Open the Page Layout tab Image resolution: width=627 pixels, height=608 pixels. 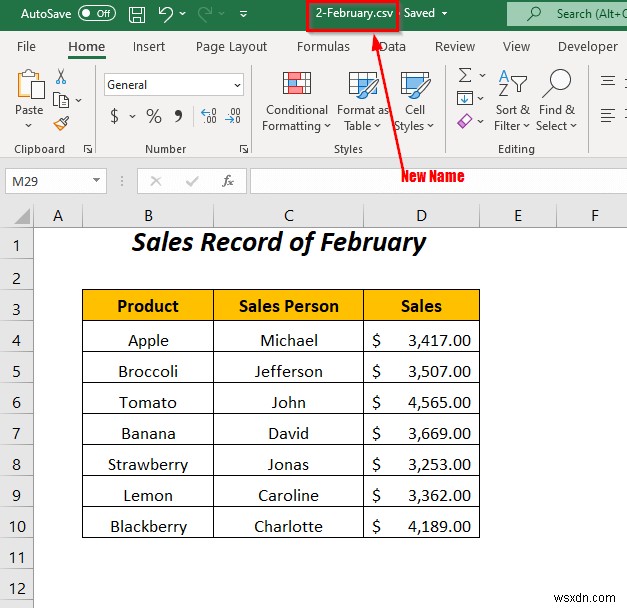click(231, 46)
